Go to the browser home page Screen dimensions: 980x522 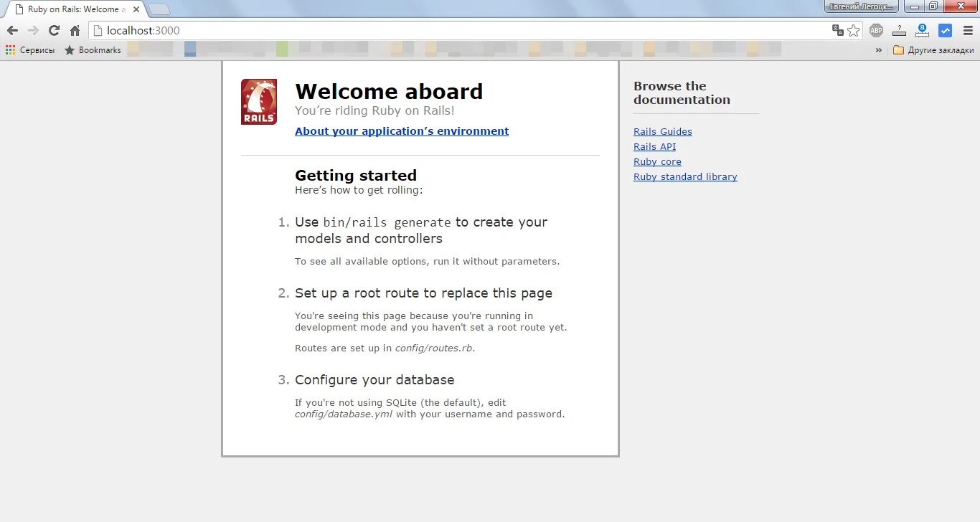[75, 31]
